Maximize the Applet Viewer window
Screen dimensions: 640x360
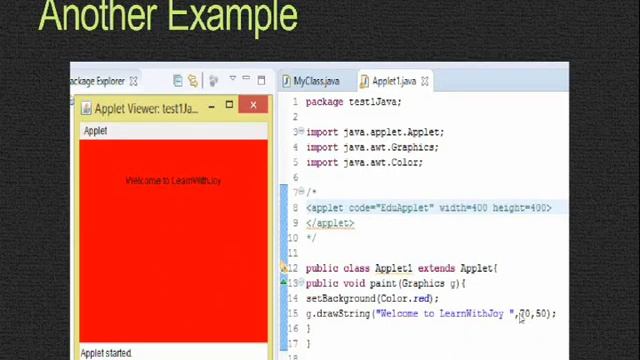[229, 105]
